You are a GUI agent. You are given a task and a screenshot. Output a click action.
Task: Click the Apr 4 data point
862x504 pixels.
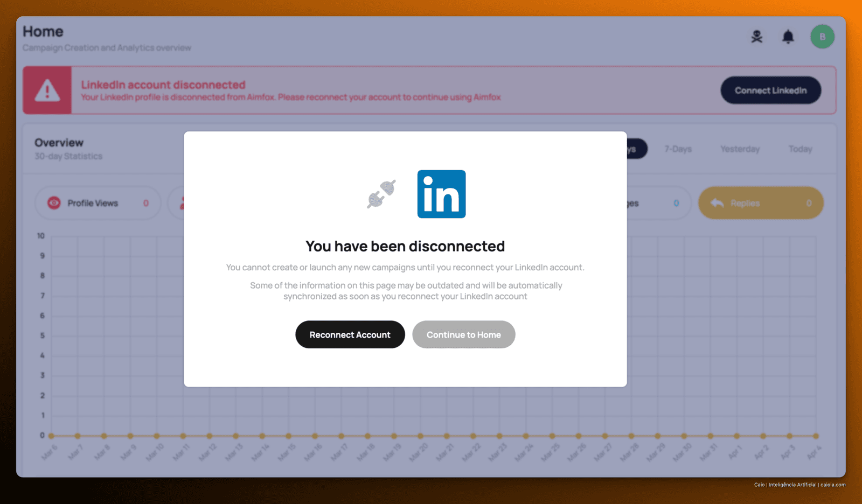point(816,436)
